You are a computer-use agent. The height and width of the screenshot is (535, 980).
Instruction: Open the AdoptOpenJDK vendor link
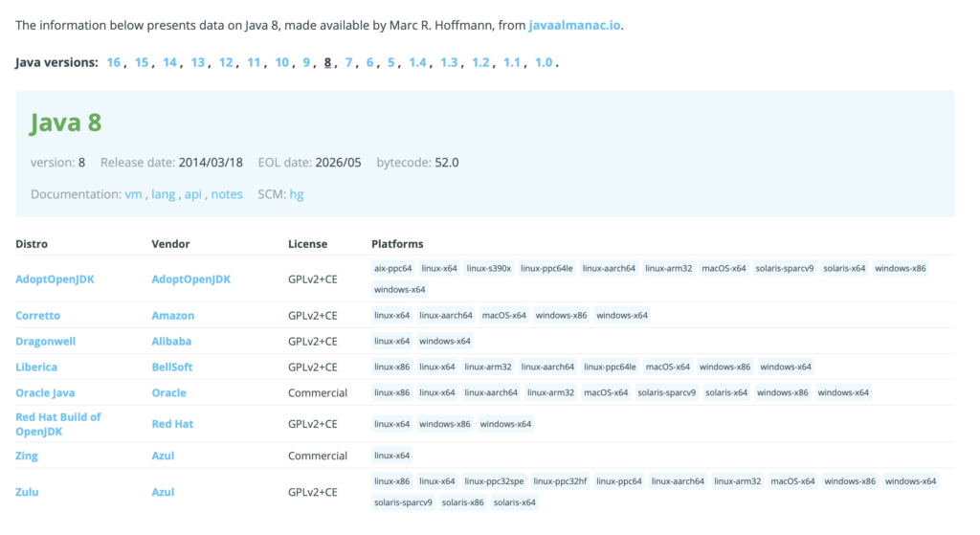pos(191,279)
